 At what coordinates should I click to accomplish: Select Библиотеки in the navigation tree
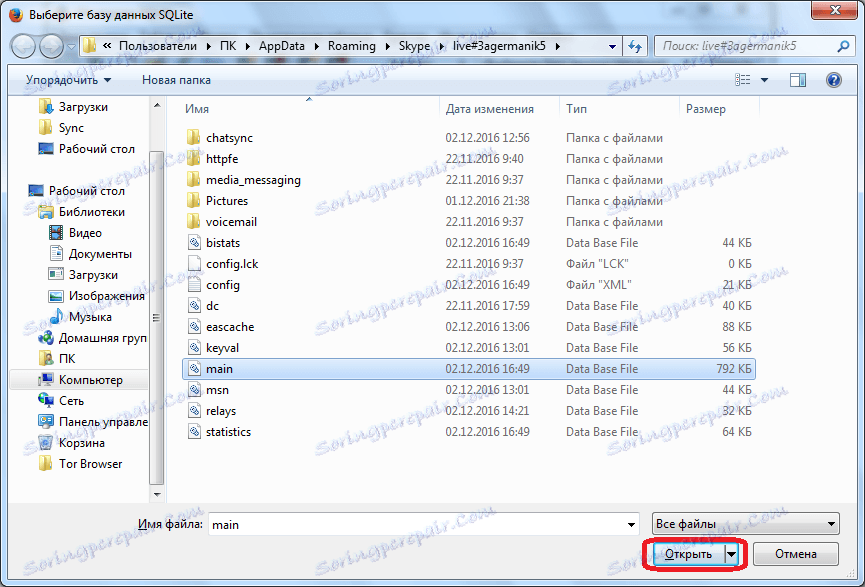click(x=81, y=211)
